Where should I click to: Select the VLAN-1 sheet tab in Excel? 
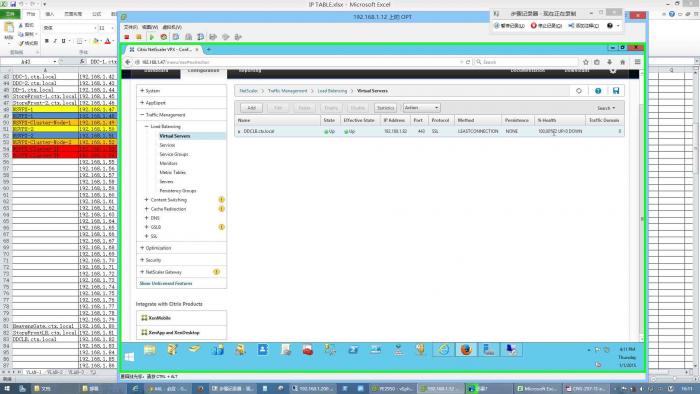point(33,372)
